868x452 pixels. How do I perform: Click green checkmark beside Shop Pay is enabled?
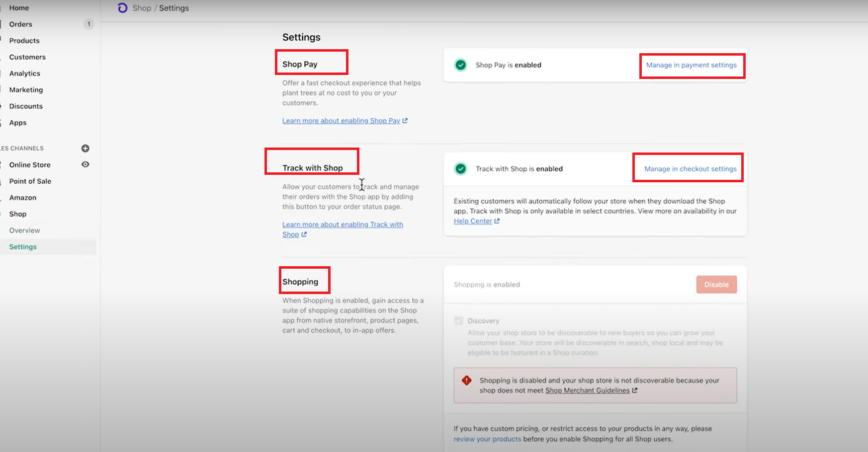(461, 65)
